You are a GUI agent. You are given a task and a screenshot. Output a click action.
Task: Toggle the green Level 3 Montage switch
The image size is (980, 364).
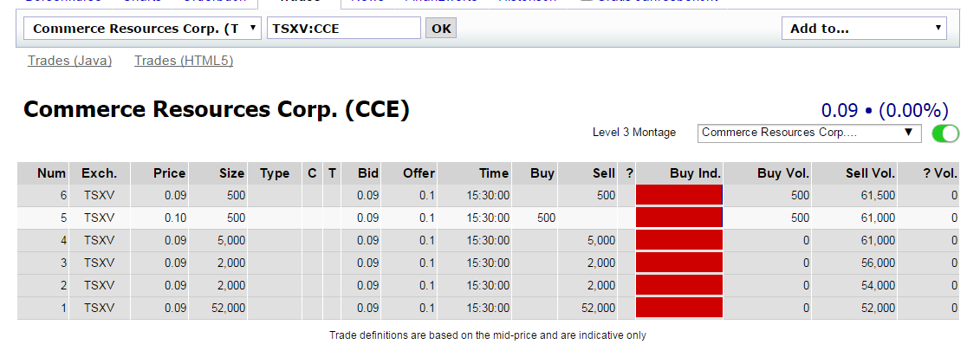[x=945, y=133]
